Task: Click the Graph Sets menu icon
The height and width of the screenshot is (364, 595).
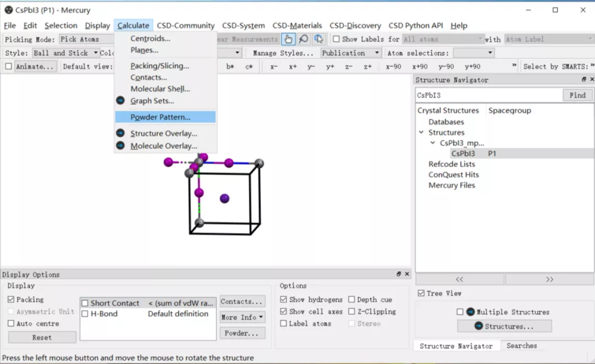Action: [x=120, y=101]
